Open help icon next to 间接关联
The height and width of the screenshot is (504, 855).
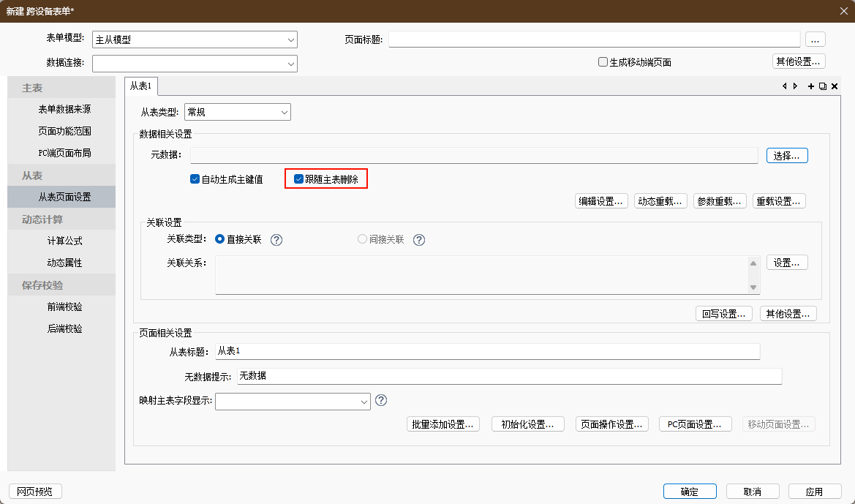click(419, 240)
